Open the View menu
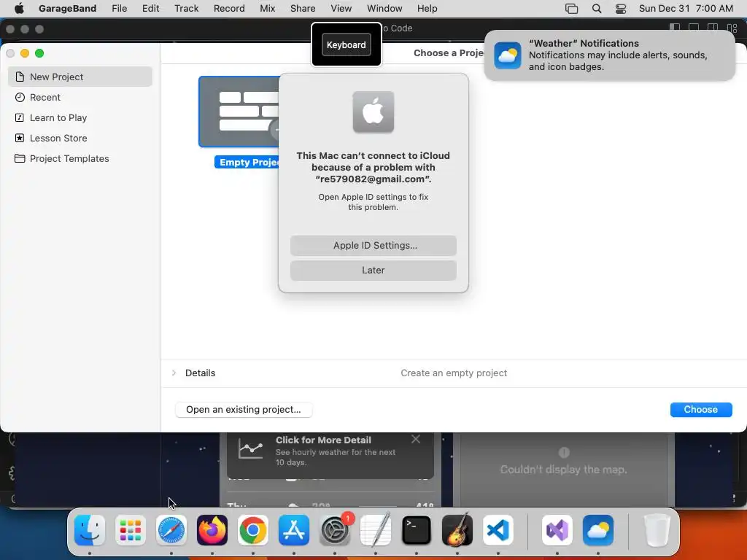This screenshot has width=747, height=560. (341, 9)
